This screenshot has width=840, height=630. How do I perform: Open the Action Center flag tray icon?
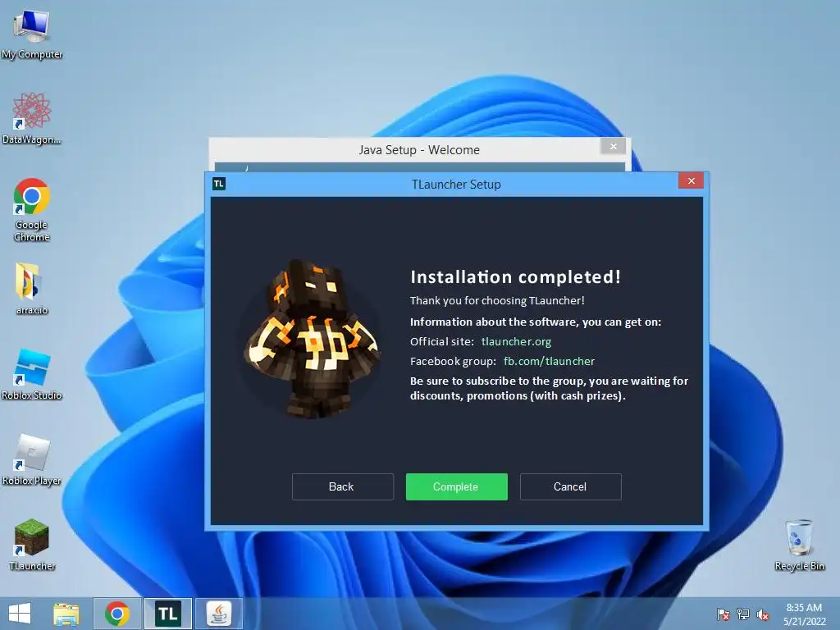click(x=724, y=614)
